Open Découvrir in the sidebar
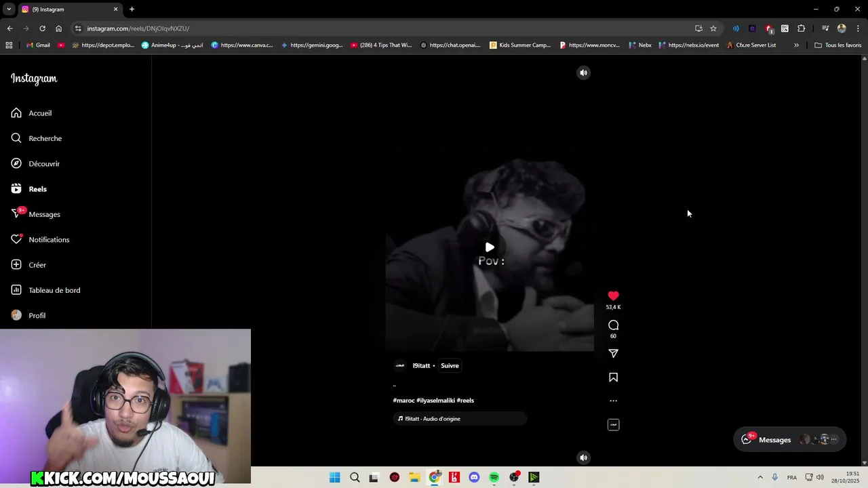 point(35,163)
